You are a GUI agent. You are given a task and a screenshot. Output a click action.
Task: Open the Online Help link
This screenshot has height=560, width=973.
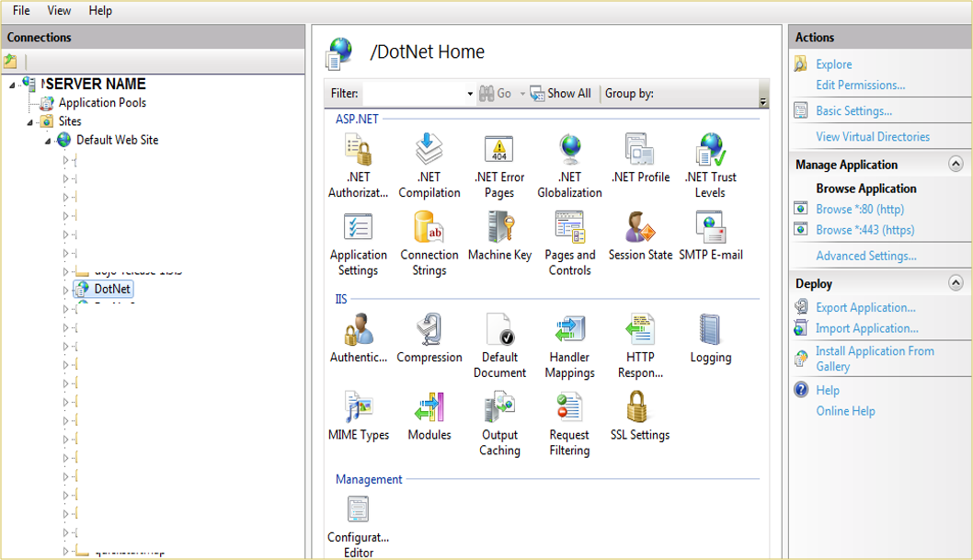tap(845, 411)
